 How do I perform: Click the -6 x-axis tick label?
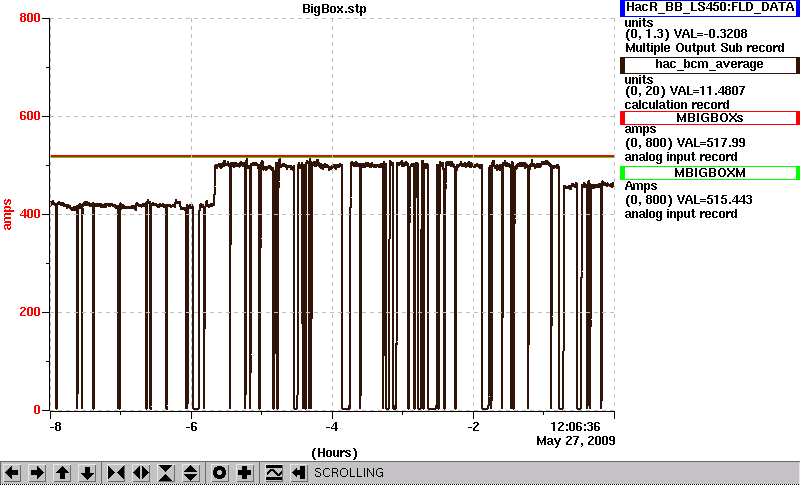click(x=191, y=426)
